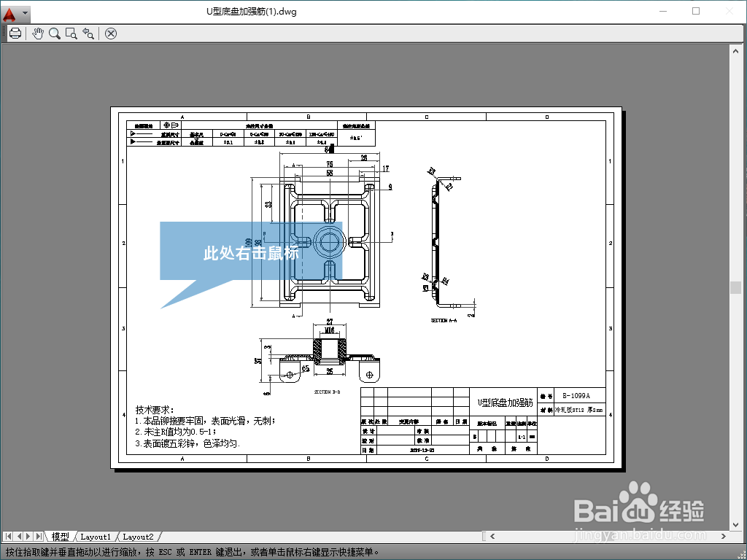Click note line 表面镀五彩锌

click(x=187, y=443)
